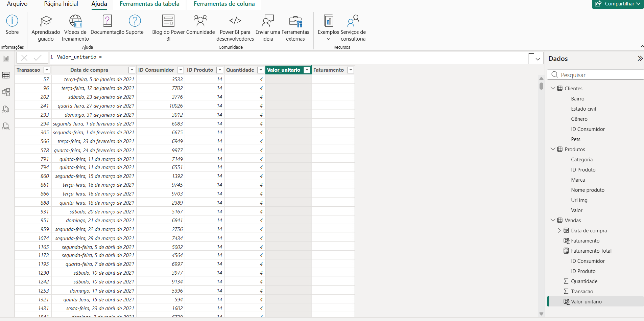The height and width of the screenshot is (321, 644).
Task: Open the DAX query view icon
Action: click(x=6, y=109)
